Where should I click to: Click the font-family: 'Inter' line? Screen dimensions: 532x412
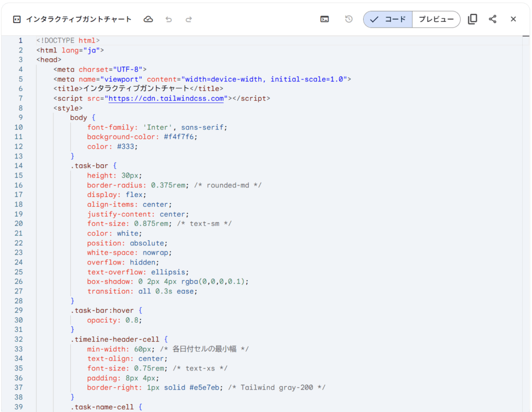pos(157,127)
